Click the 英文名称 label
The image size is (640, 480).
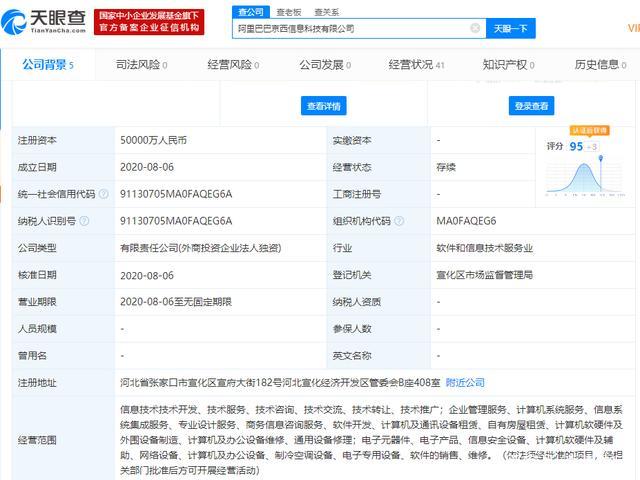tap(352, 356)
